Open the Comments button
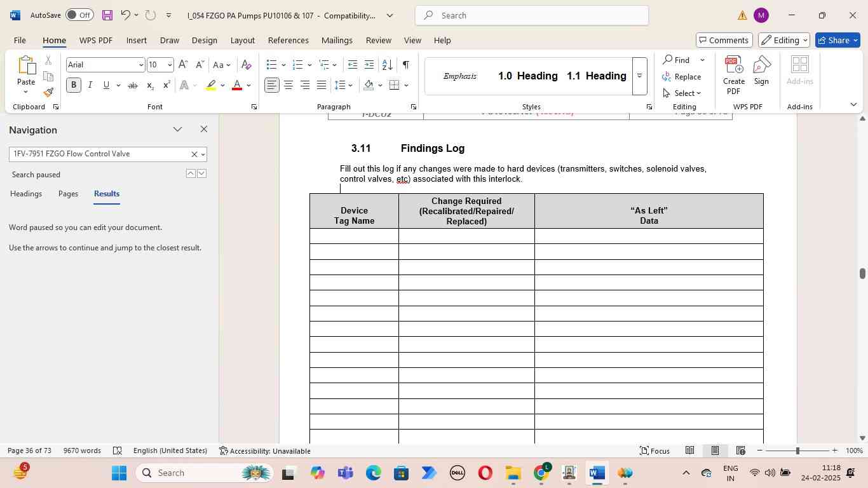 [724, 40]
